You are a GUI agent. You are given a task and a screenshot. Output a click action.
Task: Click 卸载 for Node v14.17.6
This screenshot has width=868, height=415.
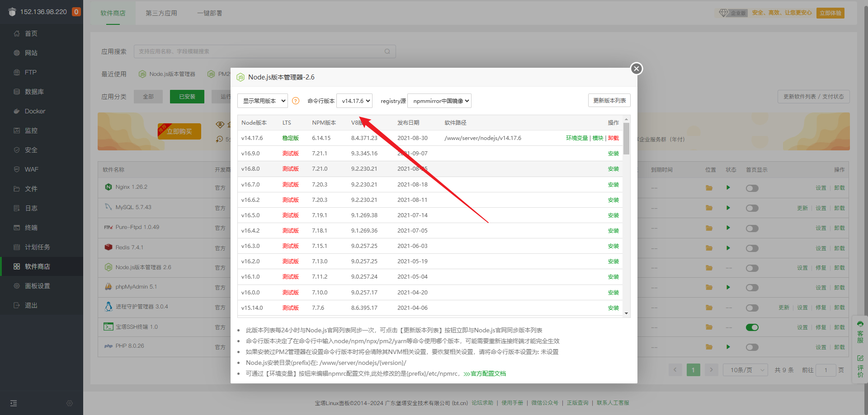click(x=613, y=138)
